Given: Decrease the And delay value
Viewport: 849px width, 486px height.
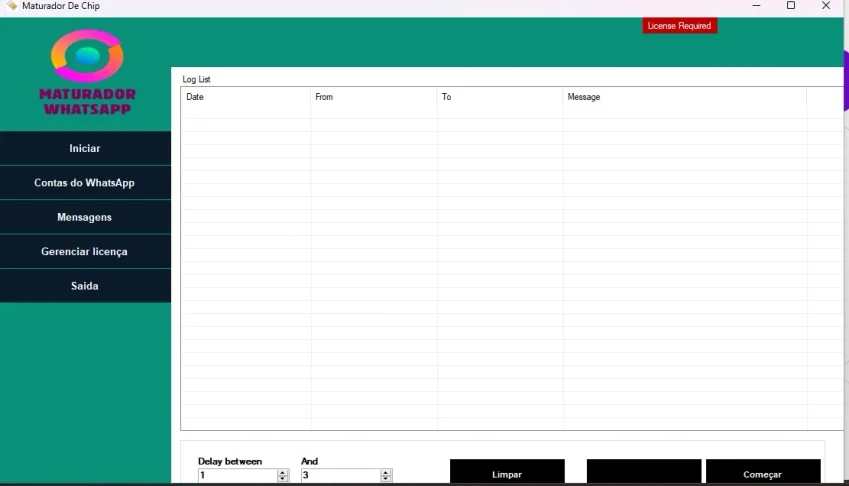Looking at the screenshot, I should [386, 478].
